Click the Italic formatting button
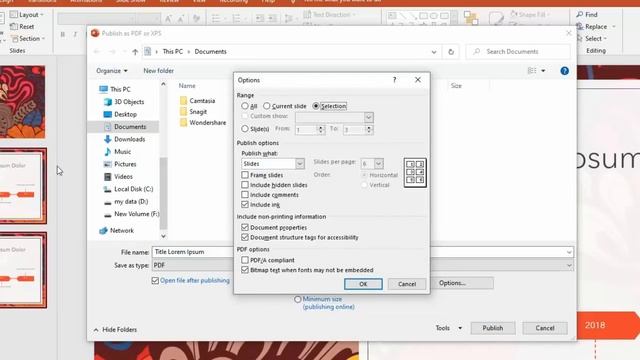 click(x=76, y=35)
